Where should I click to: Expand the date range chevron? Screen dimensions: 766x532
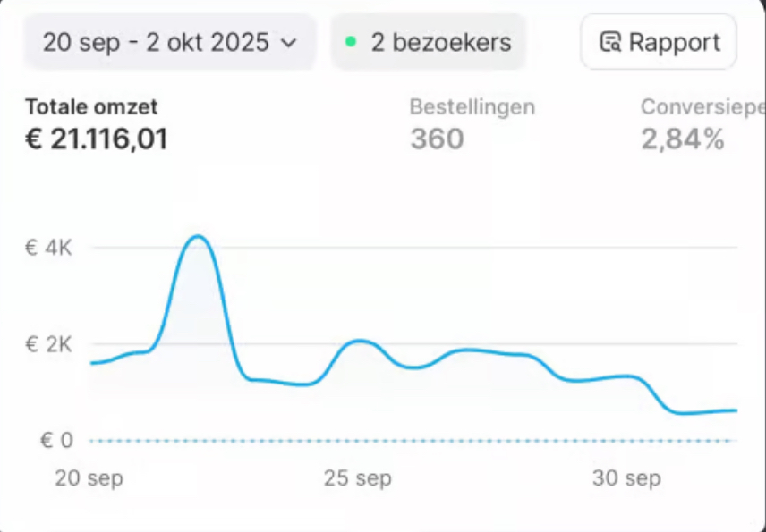coord(289,42)
